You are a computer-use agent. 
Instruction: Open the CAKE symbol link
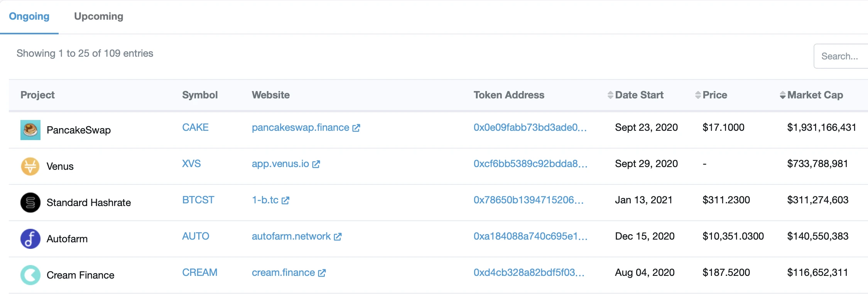(195, 127)
